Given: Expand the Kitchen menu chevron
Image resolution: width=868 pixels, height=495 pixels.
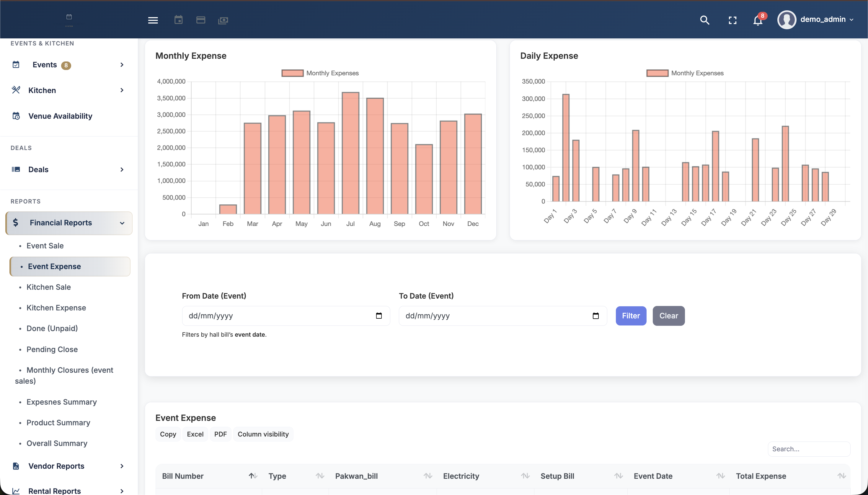Looking at the screenshot, I should click(122, 90).
